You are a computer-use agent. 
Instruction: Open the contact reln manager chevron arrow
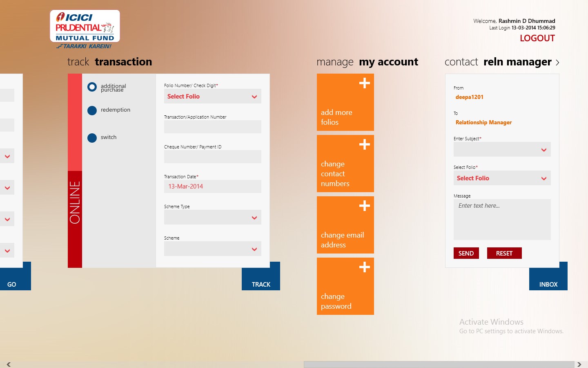pyautogui.click(x=557, y=62)
